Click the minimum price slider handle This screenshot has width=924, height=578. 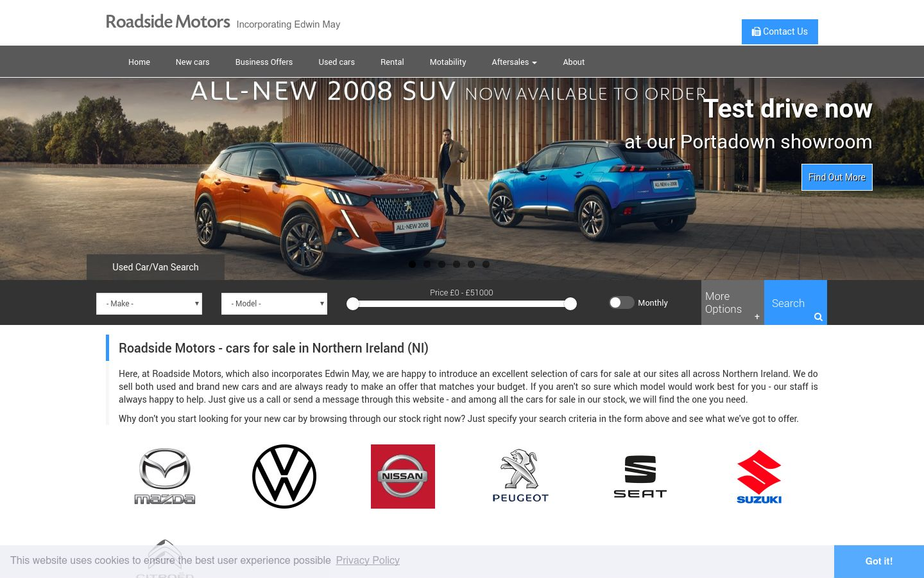point(353,304)
